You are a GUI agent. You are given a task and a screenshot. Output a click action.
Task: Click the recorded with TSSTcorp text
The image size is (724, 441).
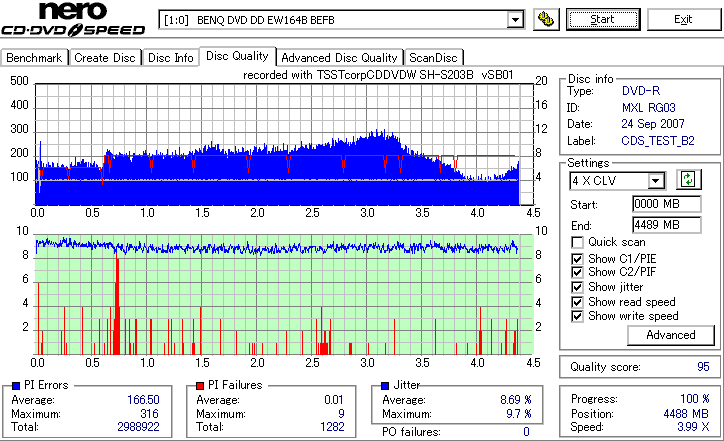coord(378,75)
